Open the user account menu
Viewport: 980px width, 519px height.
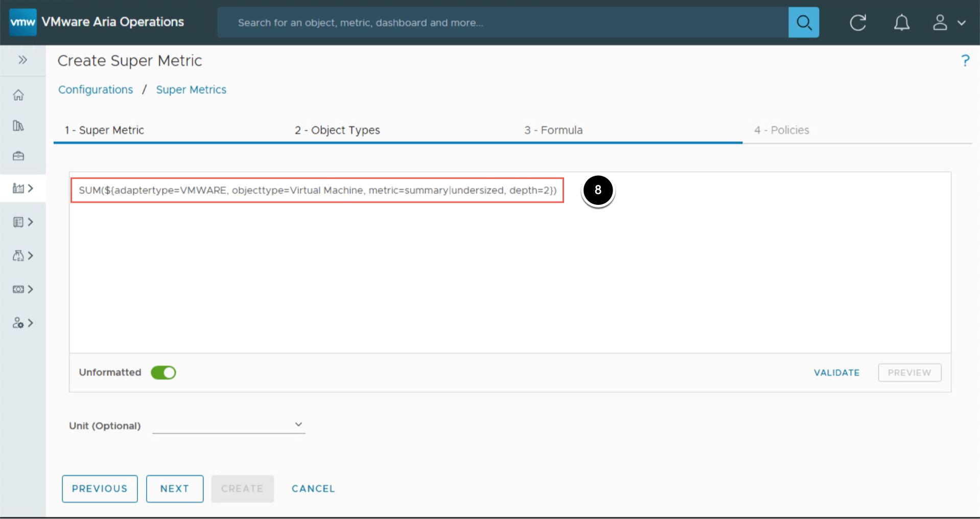(x=948, y=22)
